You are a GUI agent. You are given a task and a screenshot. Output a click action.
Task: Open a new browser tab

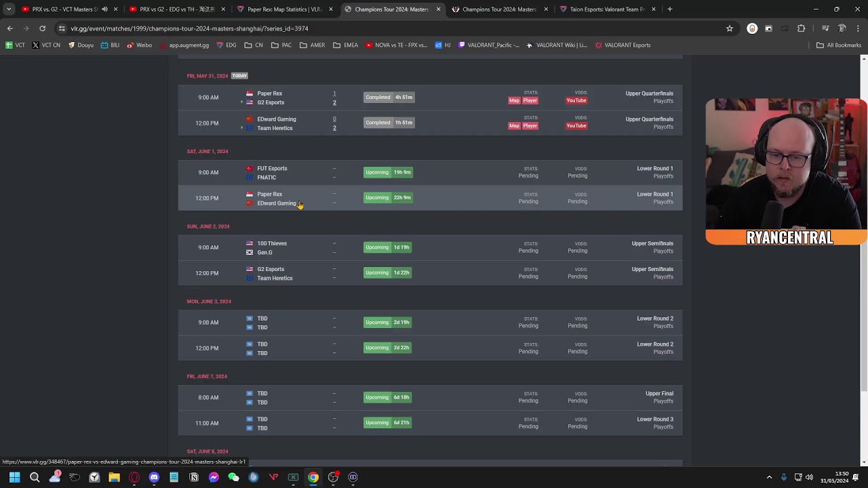tap(669, 9)
